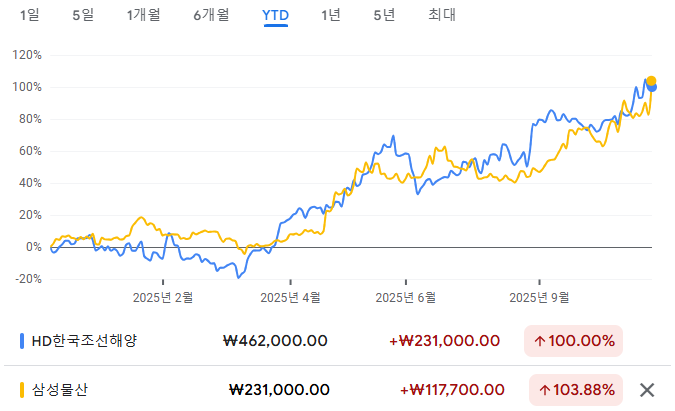Click the 2025년 9월 axis label
Screen dimensions: 675x411
coord(539,297)
